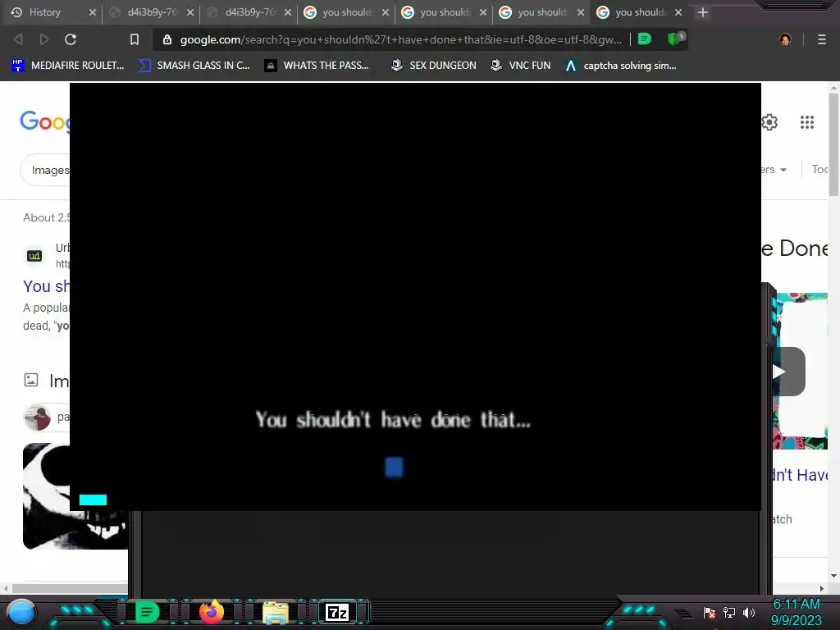This screenshot has width=840, height=630.
Task: Open the browser hamburger menu
Action: 821,39
